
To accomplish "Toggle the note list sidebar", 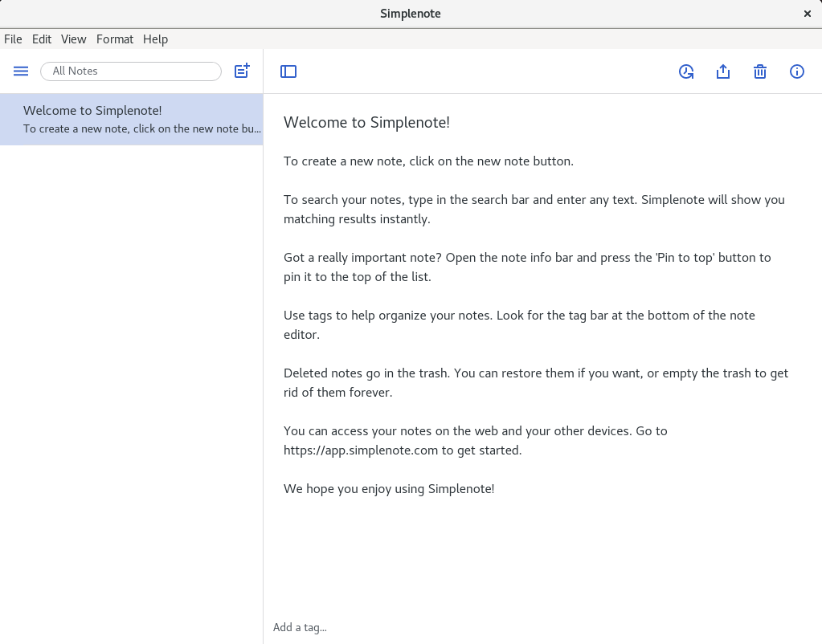I will pos(288,71).
